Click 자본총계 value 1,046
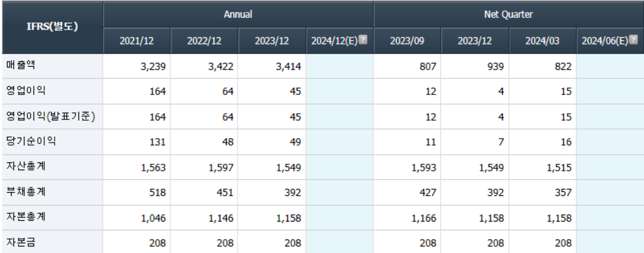The height and width of the screenshot is (253, 644). click(153, 218)
